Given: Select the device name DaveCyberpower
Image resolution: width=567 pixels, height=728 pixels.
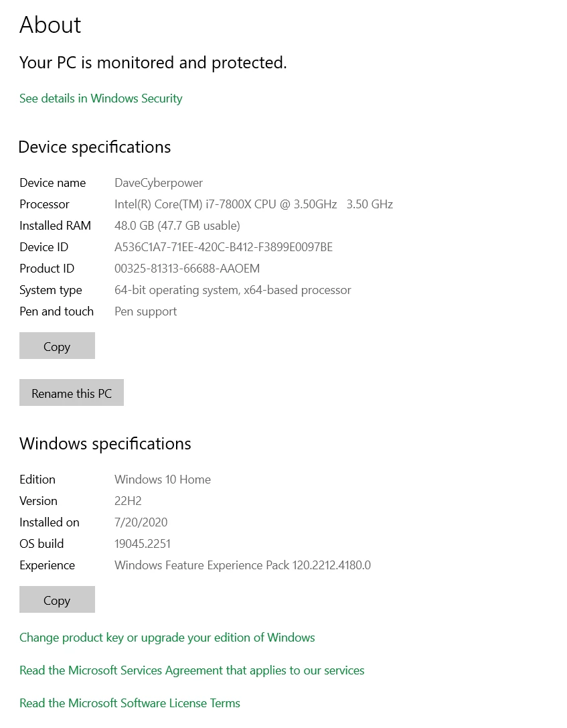Looking at the screenshot, I should tap(159, 183).
